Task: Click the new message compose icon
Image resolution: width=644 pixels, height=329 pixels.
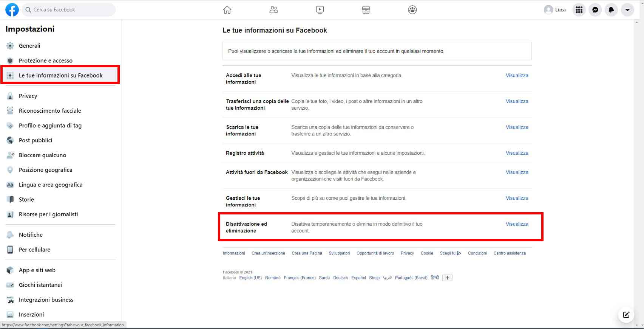Action: pos(626,315)
